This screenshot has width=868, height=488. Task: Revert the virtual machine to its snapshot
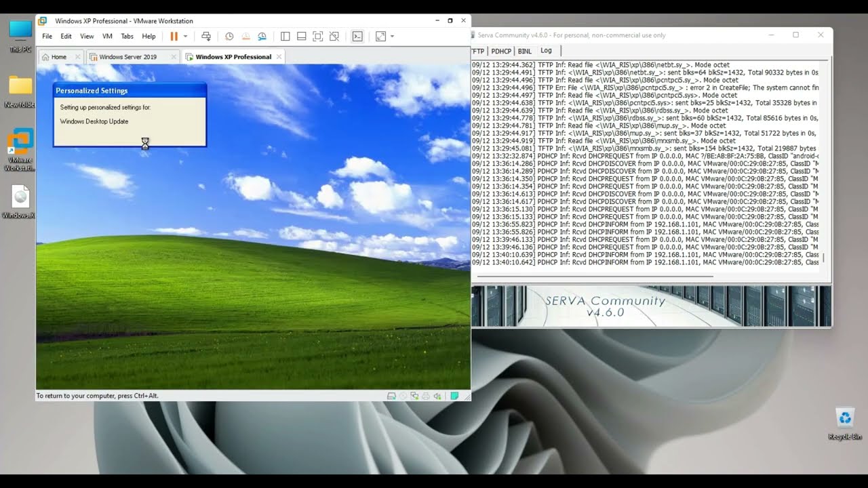[x=245, y=37]
